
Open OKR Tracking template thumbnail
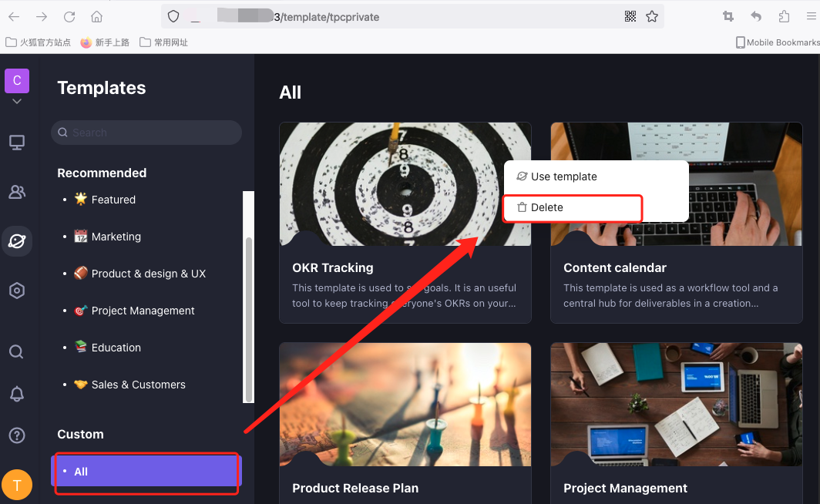(x=405, y=184)
